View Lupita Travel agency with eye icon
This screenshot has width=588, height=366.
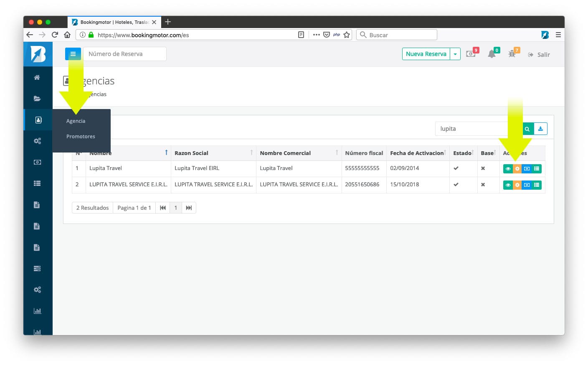(x=508, y=169)
